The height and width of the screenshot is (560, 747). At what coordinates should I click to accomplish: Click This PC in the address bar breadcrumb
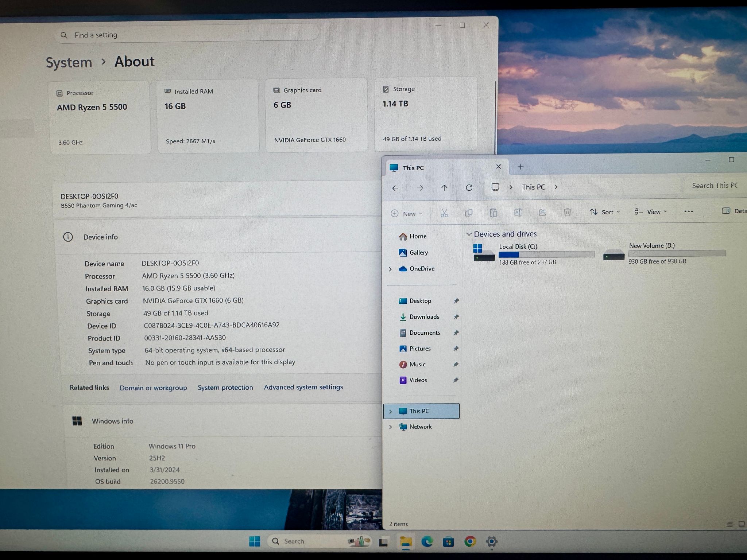(534, 187)
